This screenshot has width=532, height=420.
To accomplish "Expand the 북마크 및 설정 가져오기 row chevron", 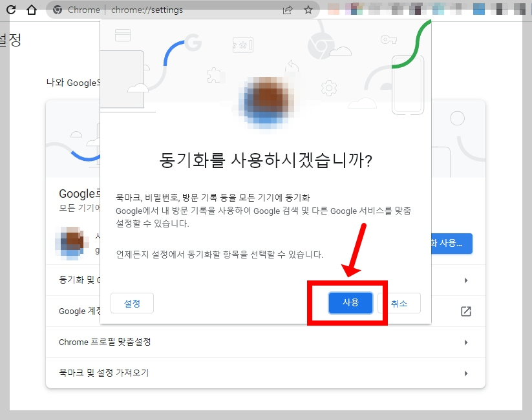I will click(x=467, y=373).
